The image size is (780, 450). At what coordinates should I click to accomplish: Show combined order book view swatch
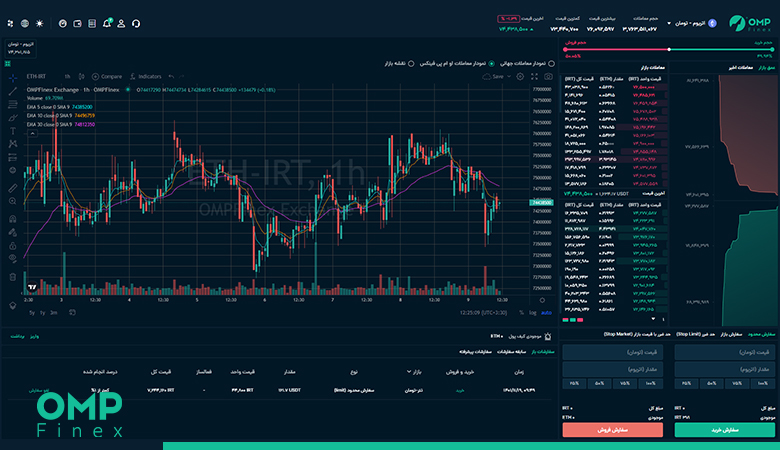pos(565,320)
